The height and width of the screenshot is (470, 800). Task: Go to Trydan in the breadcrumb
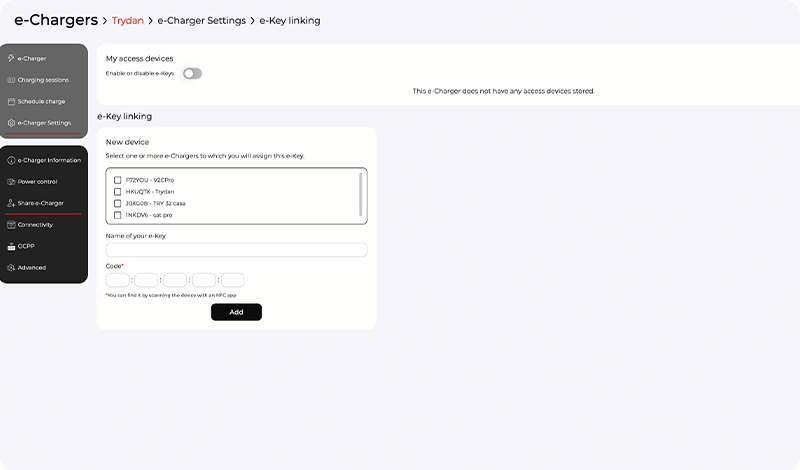[x=127, y=21]
